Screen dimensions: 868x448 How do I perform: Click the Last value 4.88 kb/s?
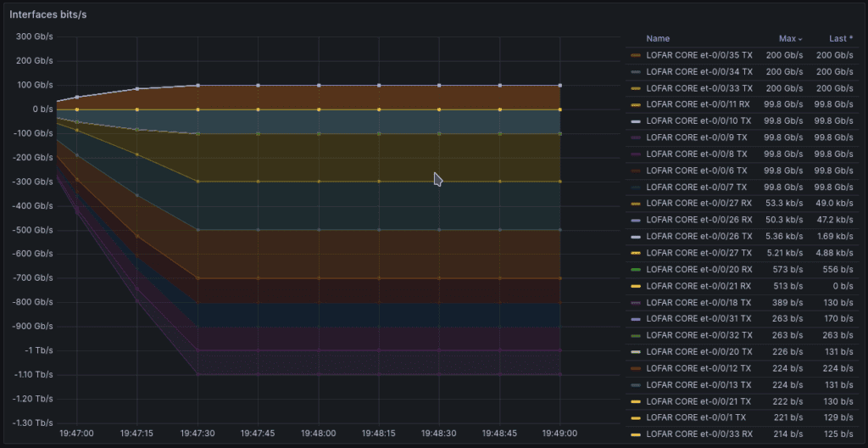point(835,253)
